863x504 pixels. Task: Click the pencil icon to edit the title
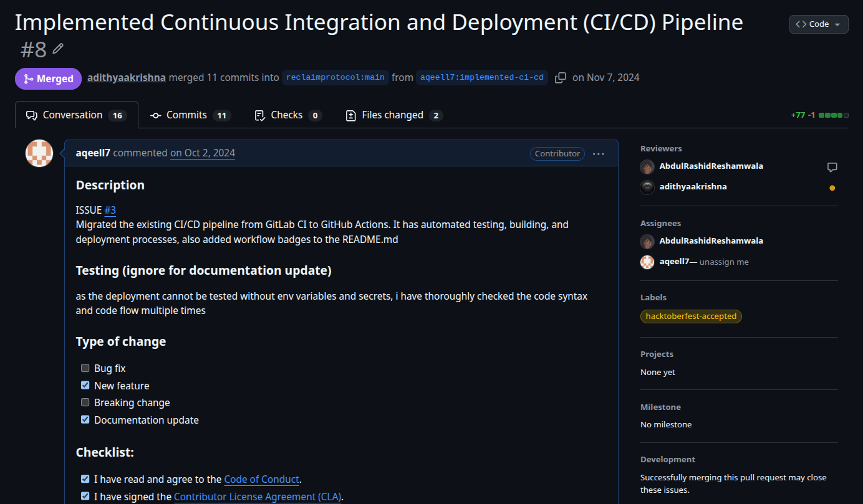[x=57, y=47]
